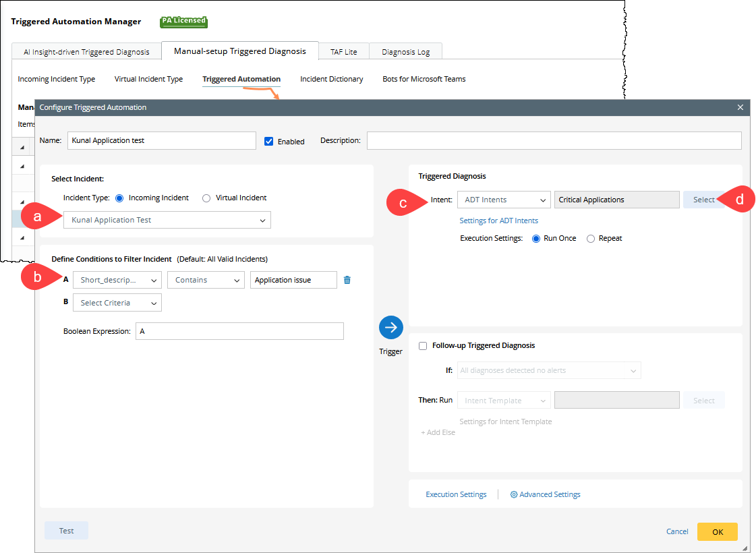Choose the Repeat execution option
Screen dimensions: 756x553
click(x=591, y=239)
